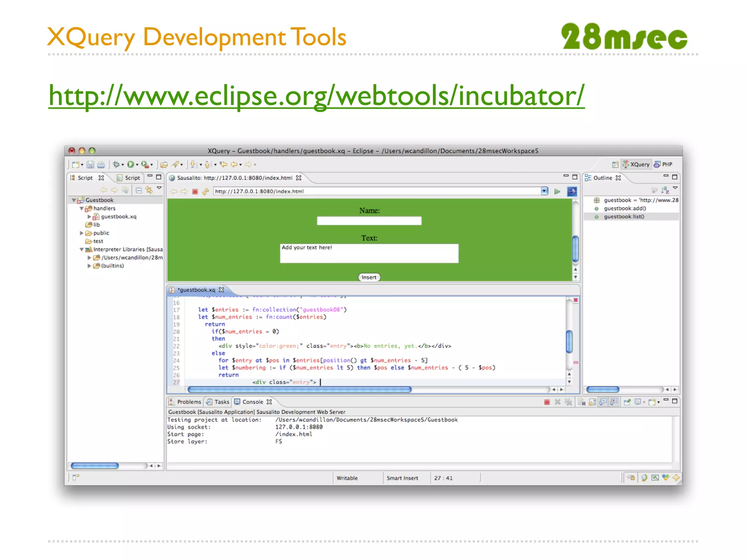
Task: Click the XQuery perspective button
Action: click(x=636, y=164)
